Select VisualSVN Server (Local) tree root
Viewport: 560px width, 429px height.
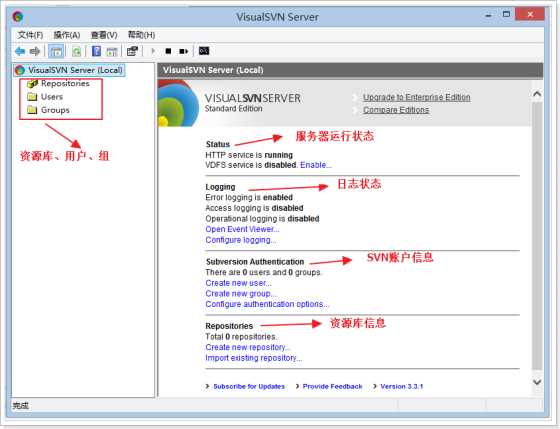tap(75, 70)
